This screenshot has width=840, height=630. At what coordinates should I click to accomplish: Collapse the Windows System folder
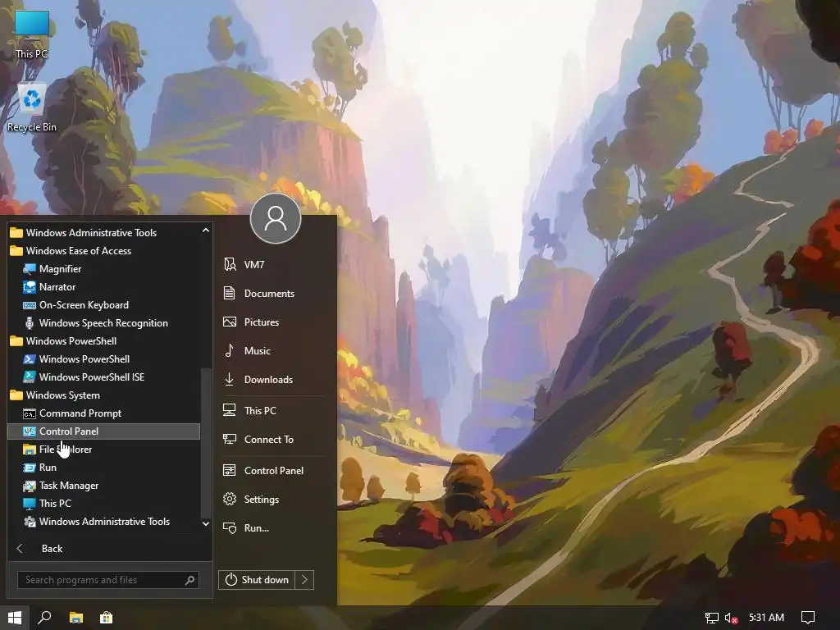tap(103, 395)
